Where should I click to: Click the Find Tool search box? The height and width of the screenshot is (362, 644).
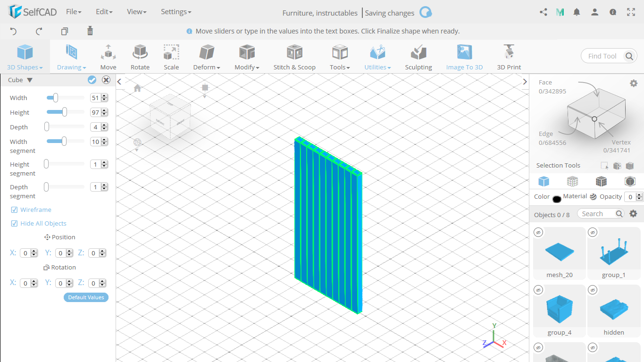(602, 56)
